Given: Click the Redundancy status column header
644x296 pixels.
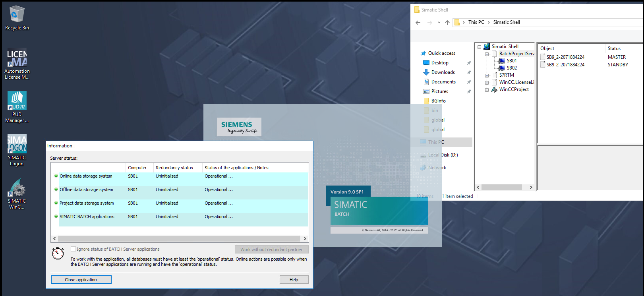Looking at the screenshot, I should coord(178,168).
